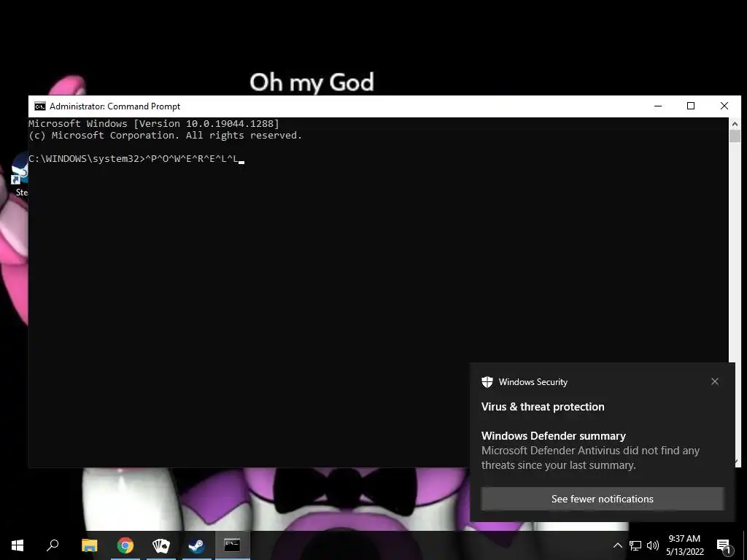
Task: Open Action Center notifications icon
Action: [x=724, y=545]
